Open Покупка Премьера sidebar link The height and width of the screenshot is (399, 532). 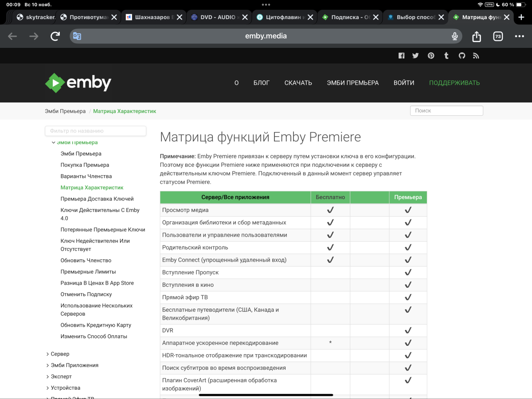tap(85, 165)
